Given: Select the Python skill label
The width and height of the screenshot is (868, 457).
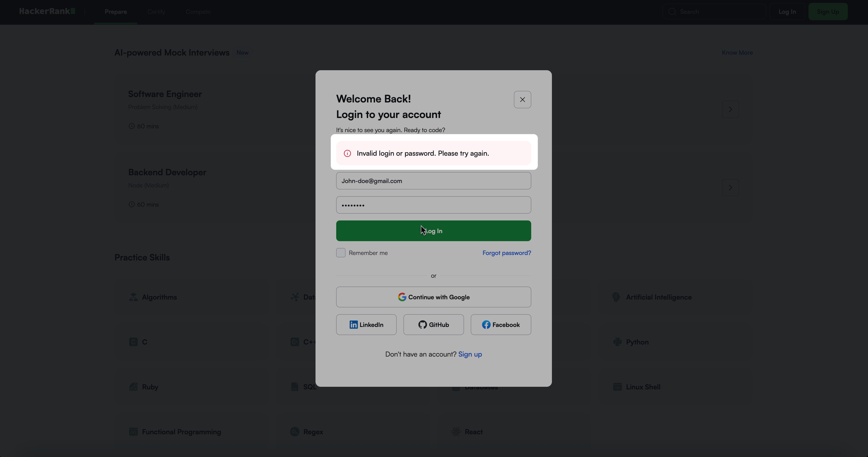Looking at the screenshot, I should point(637,342).
